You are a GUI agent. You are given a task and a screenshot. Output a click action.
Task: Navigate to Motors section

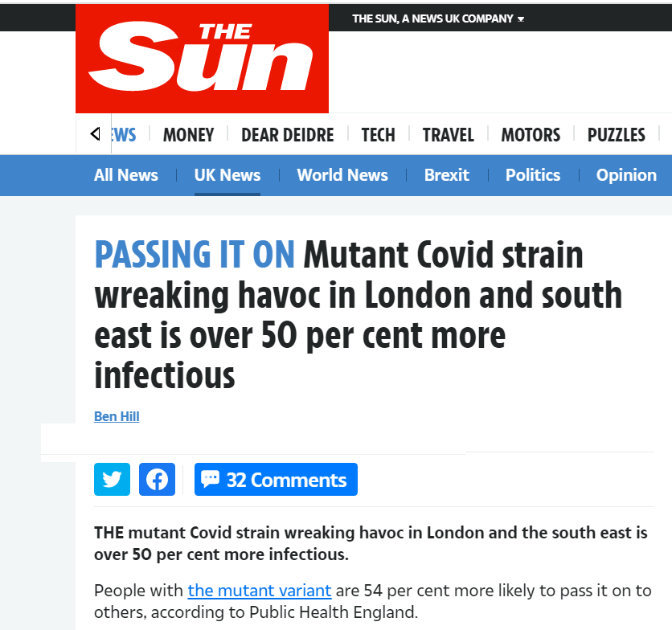531,135
